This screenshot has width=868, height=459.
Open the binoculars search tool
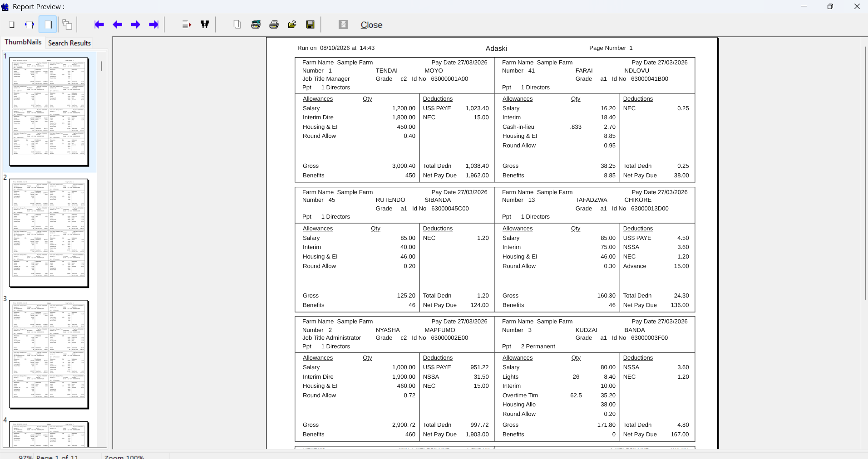205,24
